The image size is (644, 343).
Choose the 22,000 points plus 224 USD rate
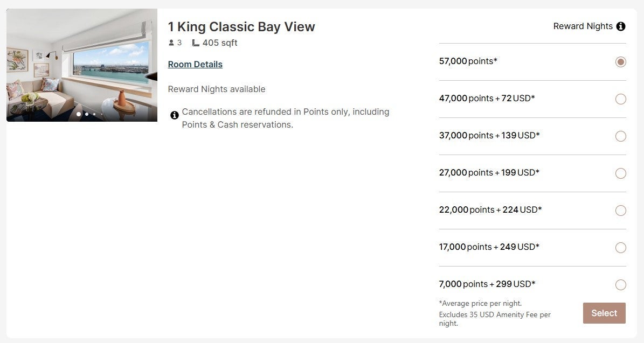pos(620,211)
